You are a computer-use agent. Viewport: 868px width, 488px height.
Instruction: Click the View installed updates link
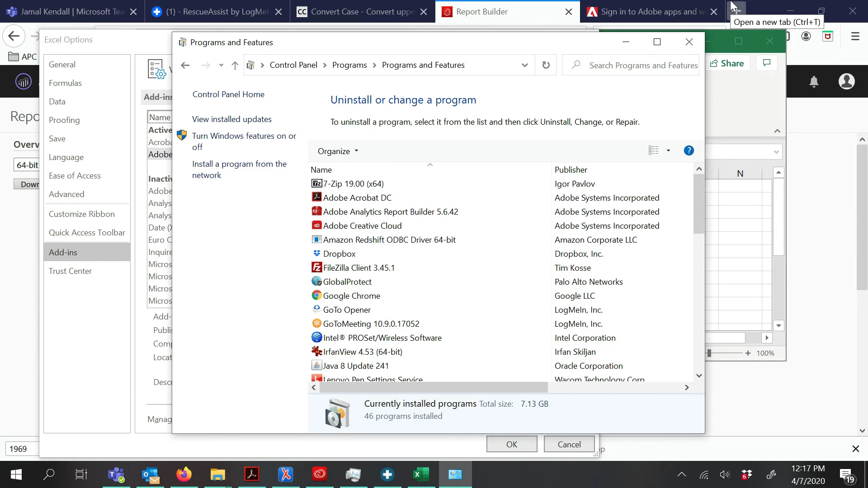click(231, 119)
